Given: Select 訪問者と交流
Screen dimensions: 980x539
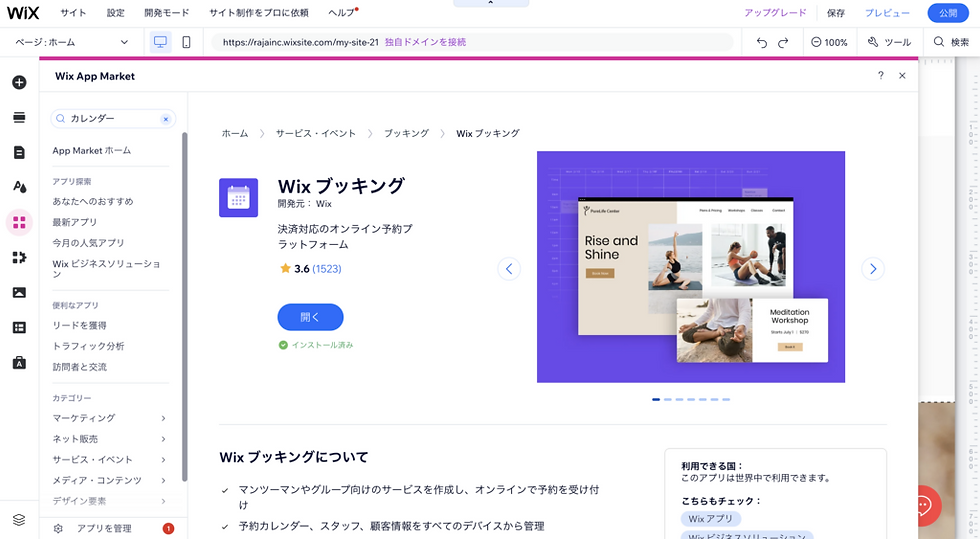Looking at the screenshot, I should (x=80, y=366).
